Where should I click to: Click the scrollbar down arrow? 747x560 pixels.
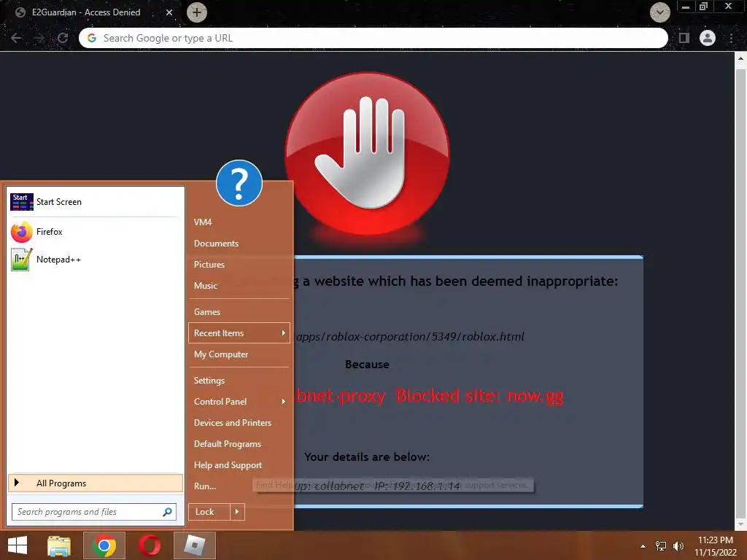point(740,524)
